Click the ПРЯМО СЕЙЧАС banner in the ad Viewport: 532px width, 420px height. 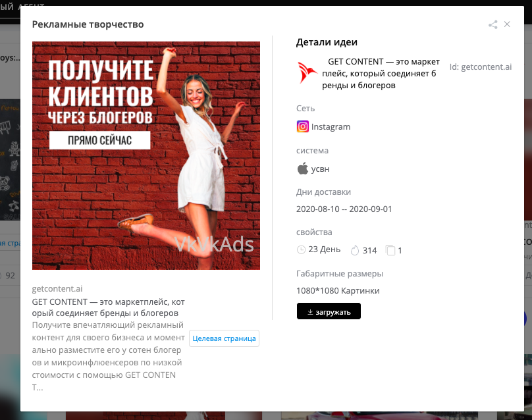pos(100,140)
